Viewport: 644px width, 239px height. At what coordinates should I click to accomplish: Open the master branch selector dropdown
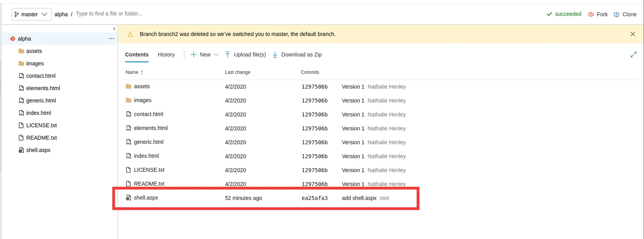pos(31,14)
